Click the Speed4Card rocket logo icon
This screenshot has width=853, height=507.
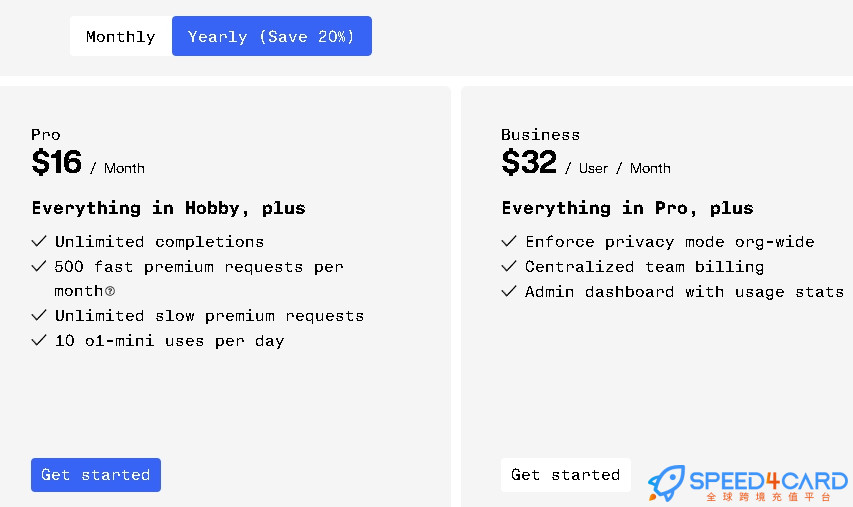(x=666, y=482)
